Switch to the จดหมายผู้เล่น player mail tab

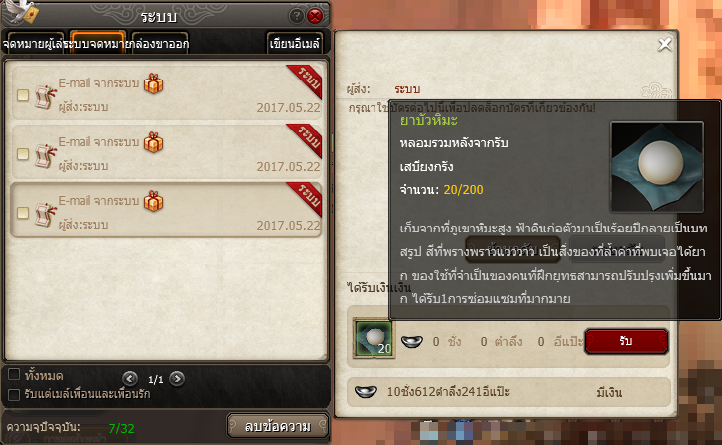(33, 43)
